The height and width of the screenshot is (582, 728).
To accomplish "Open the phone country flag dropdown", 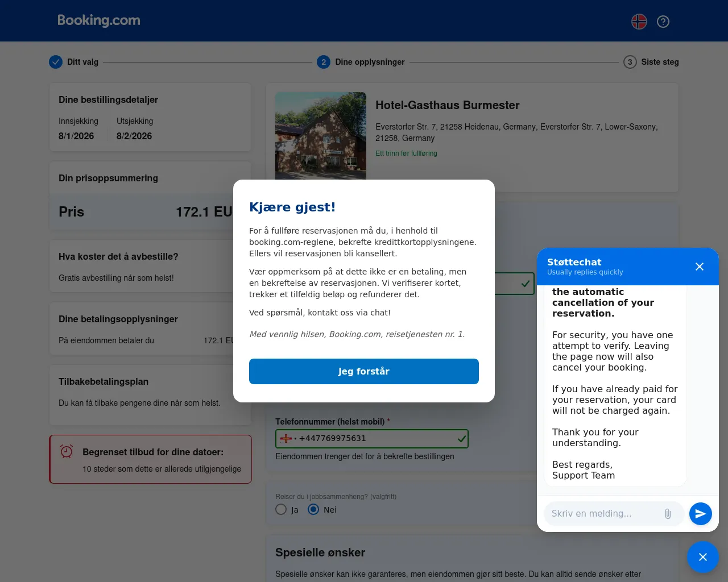I will click(288, 438).
